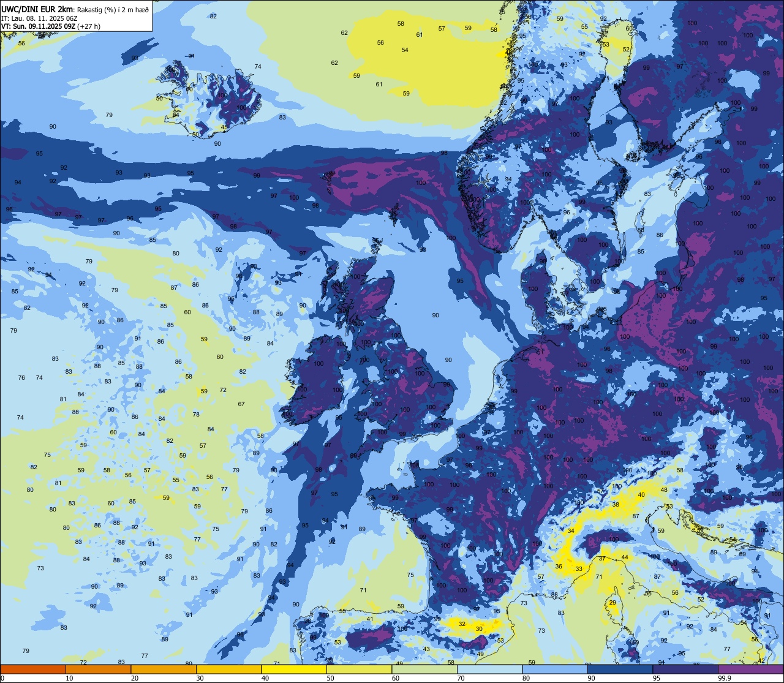Select the 30–40 golden legend swatch
The image size is (784, 683).
(228, 670)
